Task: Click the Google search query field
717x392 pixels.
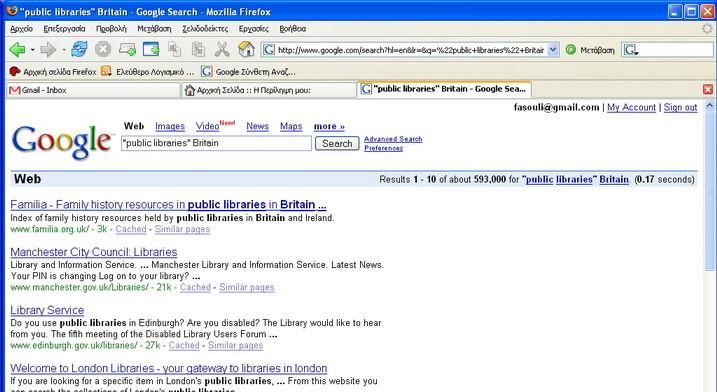Action: pyautogui.click(x=216, y=143)
